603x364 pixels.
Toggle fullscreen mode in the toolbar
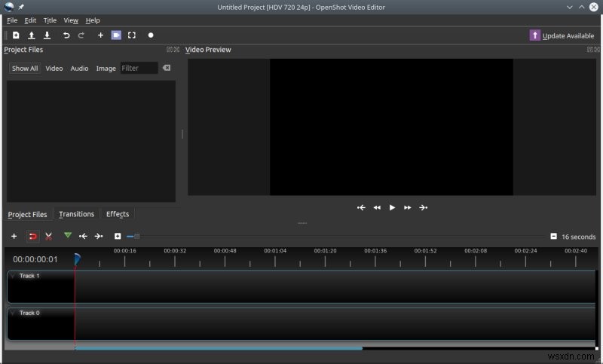point(132,35)
